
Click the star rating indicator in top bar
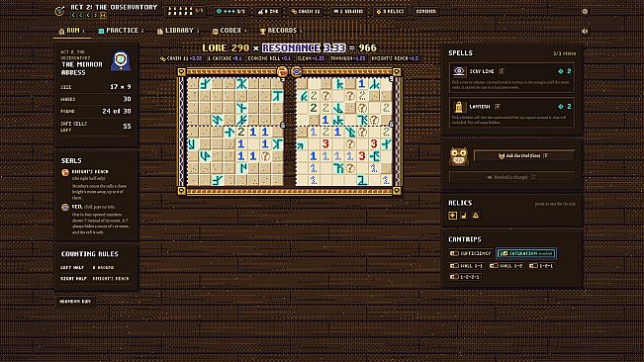(x=185, y=12)
